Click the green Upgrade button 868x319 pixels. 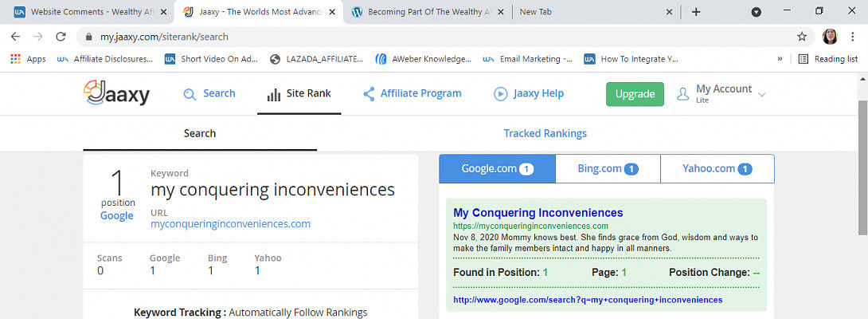(x=635, y=94)
